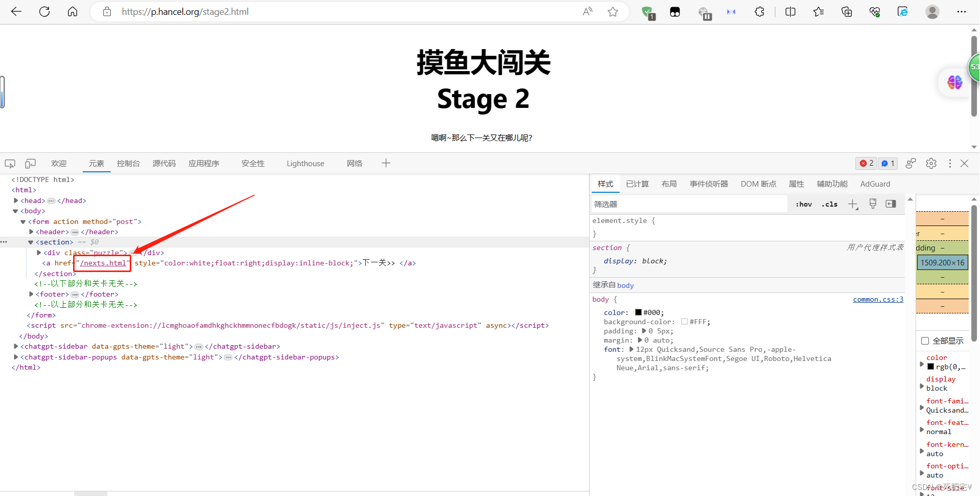The height and width of the screenshot is (496, 980).
Task: Enable the 全部显示 checkbox
Action: coord(925,341)
